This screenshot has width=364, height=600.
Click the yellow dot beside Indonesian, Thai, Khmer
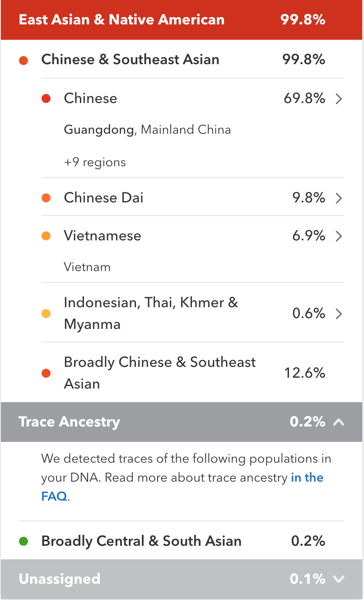pos(46,314)
